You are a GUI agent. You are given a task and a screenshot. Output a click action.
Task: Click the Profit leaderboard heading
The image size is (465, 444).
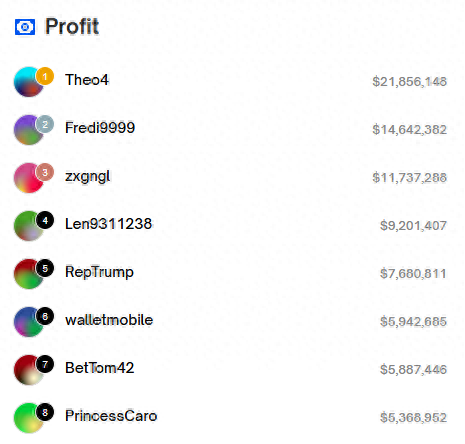(72, 26)
